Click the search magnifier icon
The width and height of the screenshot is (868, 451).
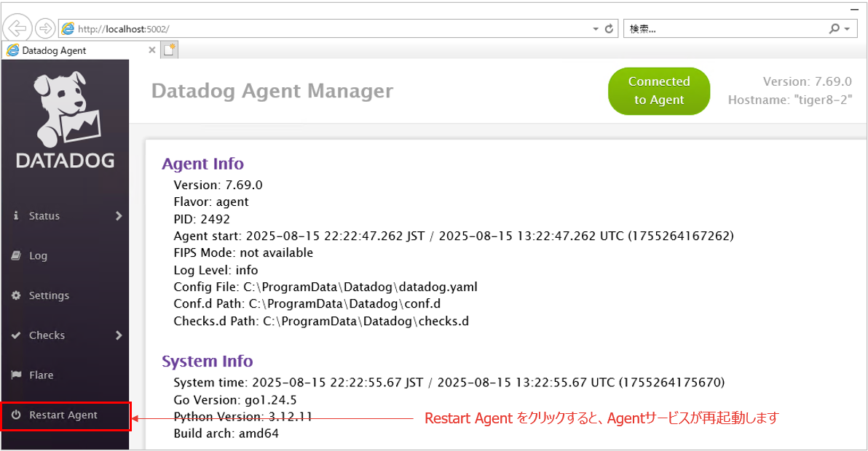coord(834,29)
